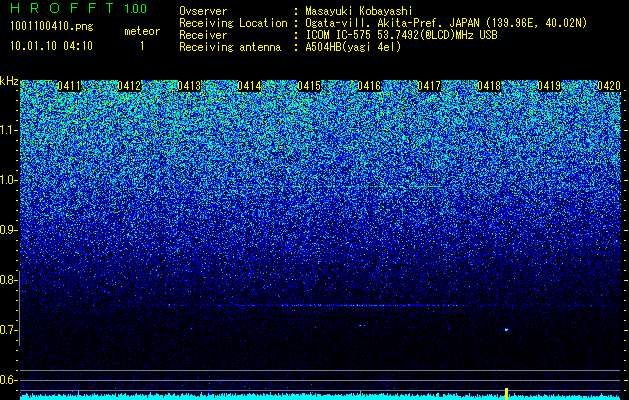Click the 0419 time marker
Image resolution: width=629 pixels, height=400 pixels.
click(x=549, y=86)
